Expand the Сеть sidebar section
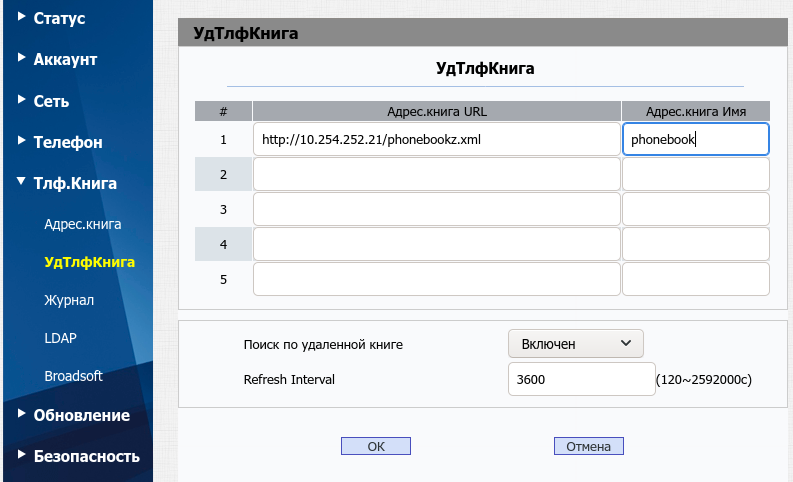This screenshot has height=482, width=793. (50, 101)
